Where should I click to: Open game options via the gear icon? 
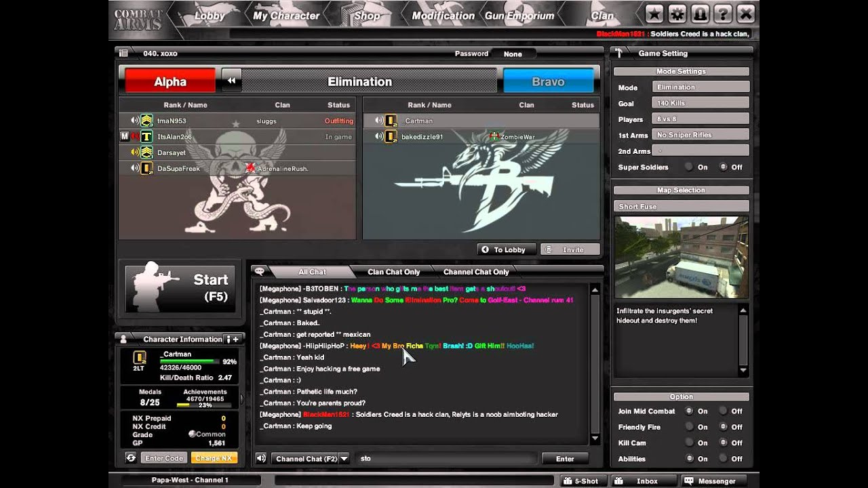tap(677, 14)
